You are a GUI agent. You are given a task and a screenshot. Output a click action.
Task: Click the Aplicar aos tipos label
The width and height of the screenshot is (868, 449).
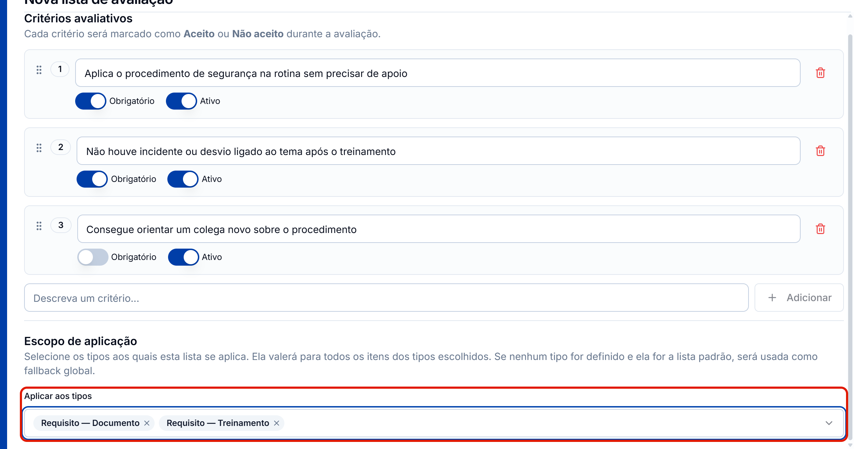58,396
